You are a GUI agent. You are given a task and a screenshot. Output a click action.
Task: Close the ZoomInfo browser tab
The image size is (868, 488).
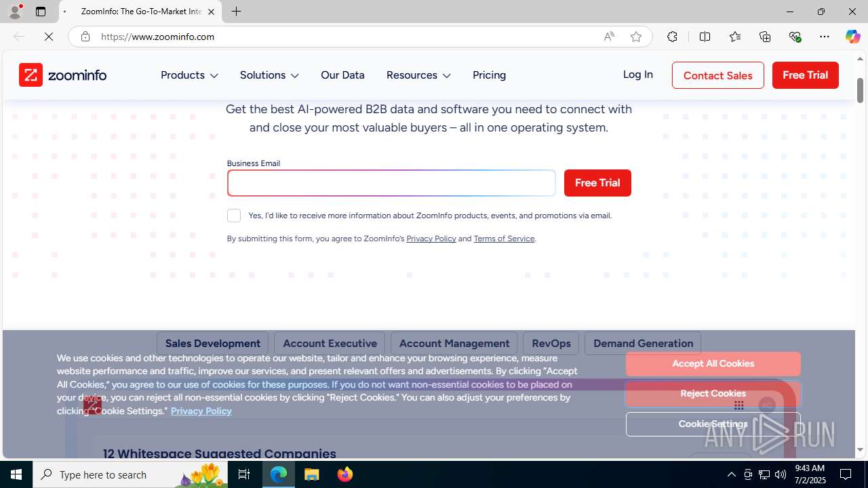tap(211, 12)
